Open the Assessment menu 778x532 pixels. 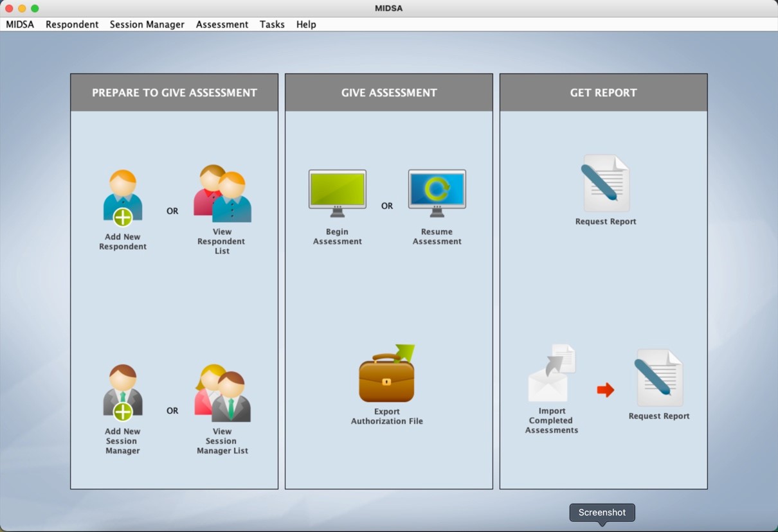222,24
